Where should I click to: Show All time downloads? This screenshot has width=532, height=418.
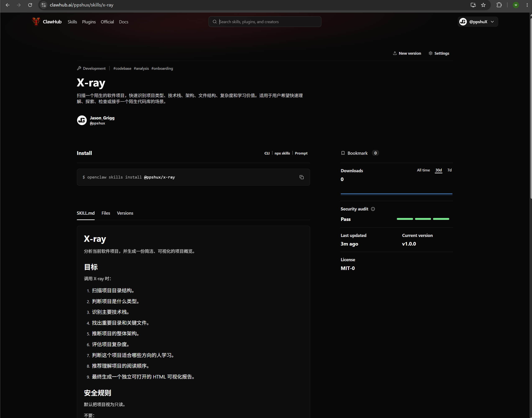pyautogui.click(x=424, y=170)
